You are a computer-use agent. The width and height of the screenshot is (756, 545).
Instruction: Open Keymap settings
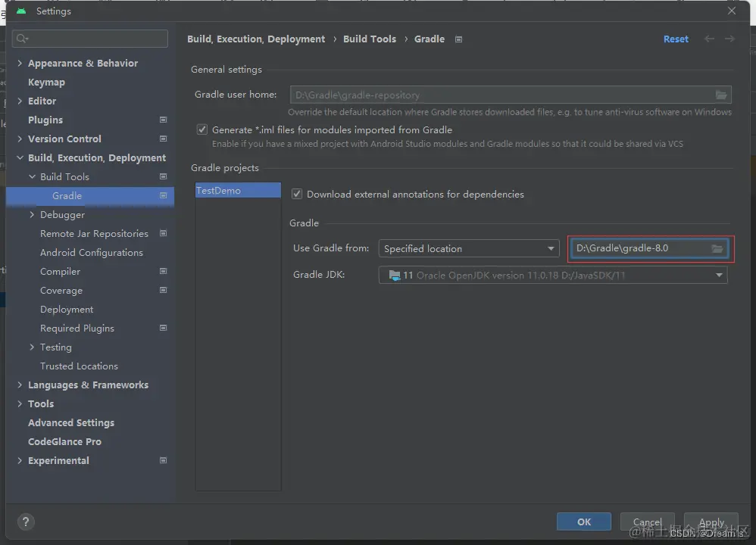click(46, 83)
